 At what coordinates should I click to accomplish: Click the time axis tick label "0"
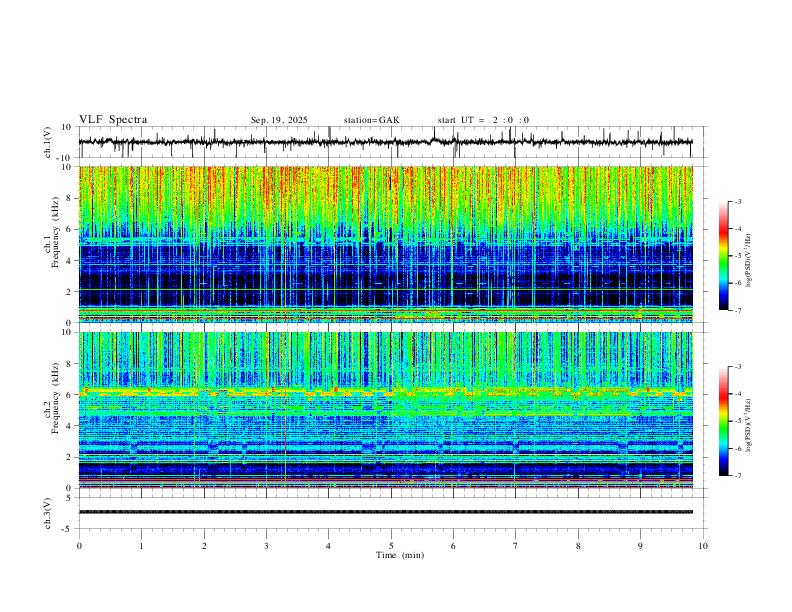coord(79,546)
